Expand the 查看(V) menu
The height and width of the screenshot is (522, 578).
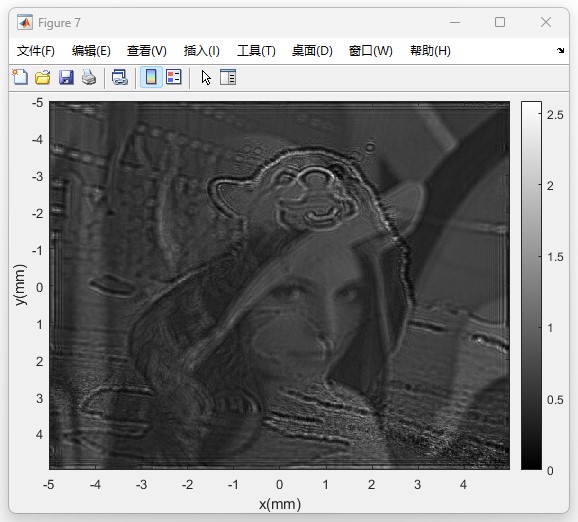[x=147, y=51]
